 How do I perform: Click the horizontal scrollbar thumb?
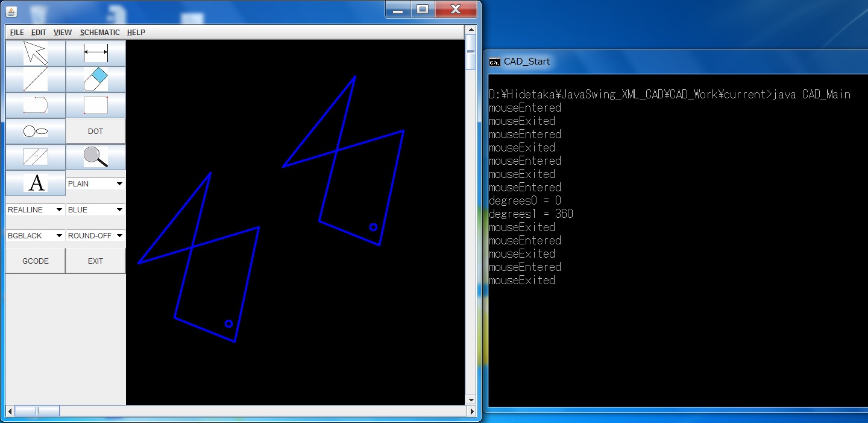pyautogui.click(x=37, y=411)
